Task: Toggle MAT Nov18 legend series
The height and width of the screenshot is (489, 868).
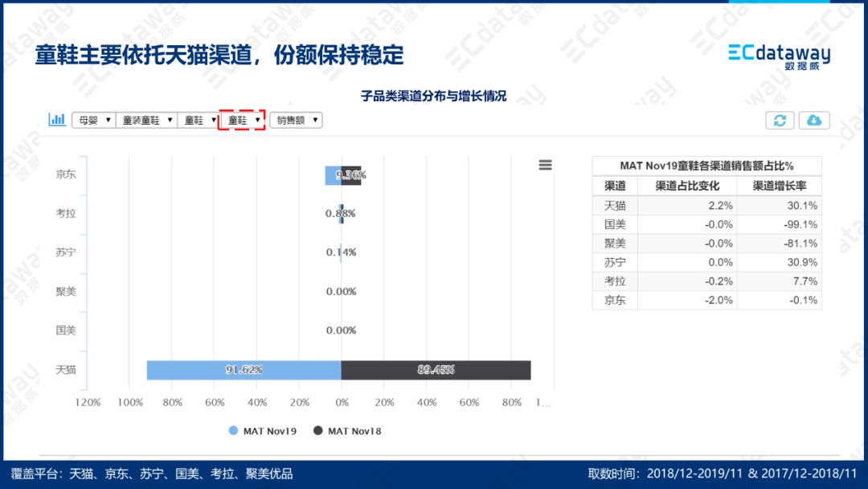Action: click(348, 431)
